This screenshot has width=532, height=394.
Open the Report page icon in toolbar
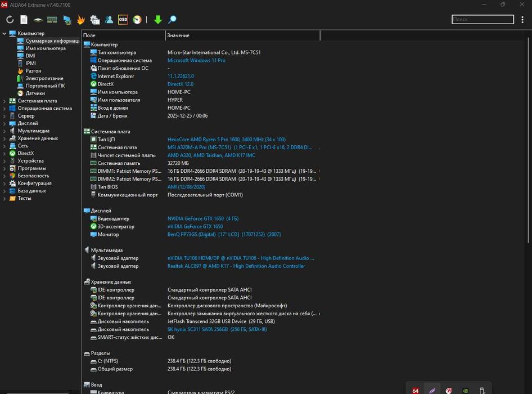click(24, 20)
